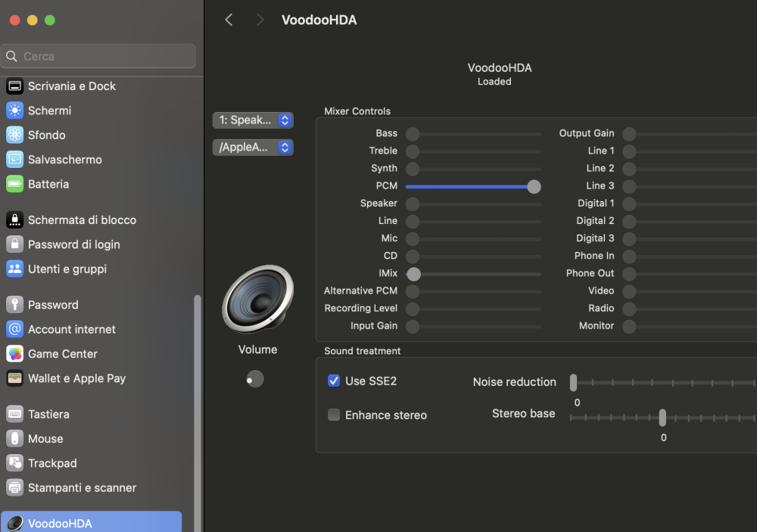Select the Schermi icon in sidebar
The image size is (757, 532).
[x=14, y=110]
